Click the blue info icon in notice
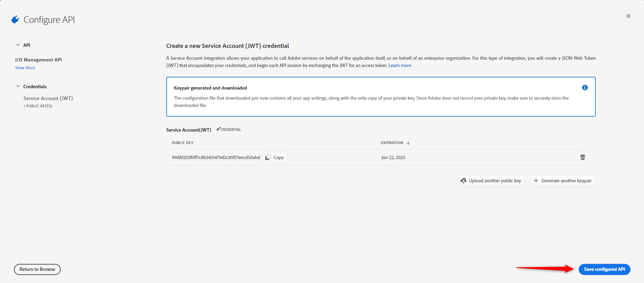The width and height of the screenshot is (644, 283). click(585, 88)
